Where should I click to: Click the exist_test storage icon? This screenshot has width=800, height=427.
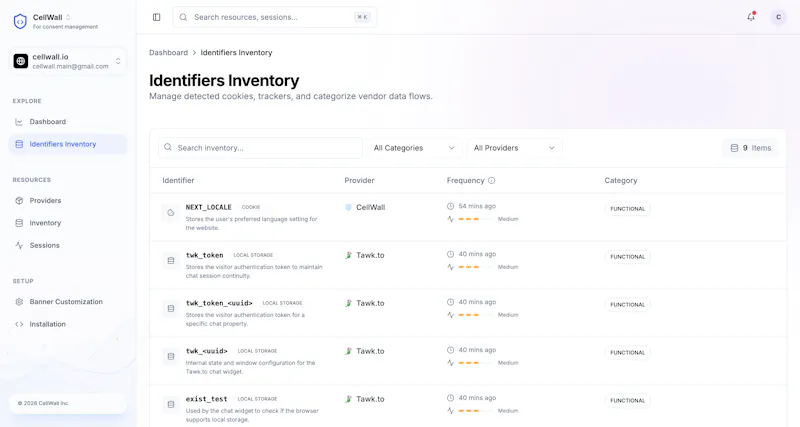click(171, 405)
